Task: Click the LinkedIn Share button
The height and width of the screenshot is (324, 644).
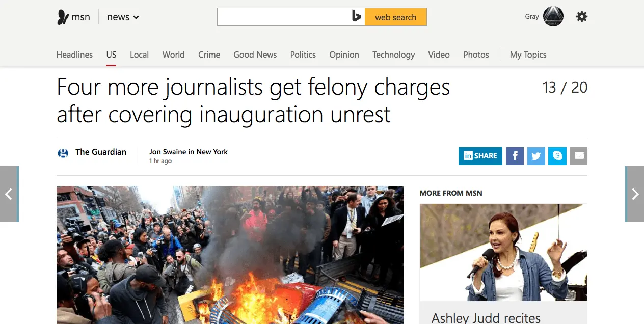Action: pyautogui.click(x=480, y=156)
